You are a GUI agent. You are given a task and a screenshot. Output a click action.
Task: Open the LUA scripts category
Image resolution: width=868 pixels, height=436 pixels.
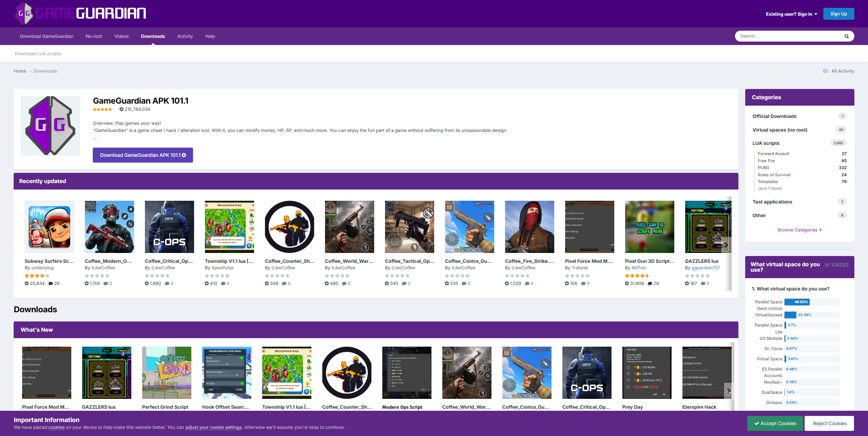(x=766, y=143)
